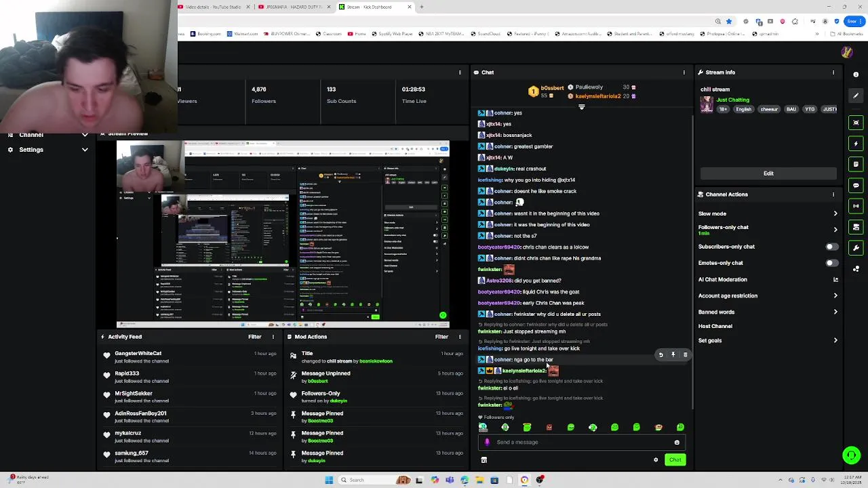Open the green support headset bubble

[x=851, y=455]
